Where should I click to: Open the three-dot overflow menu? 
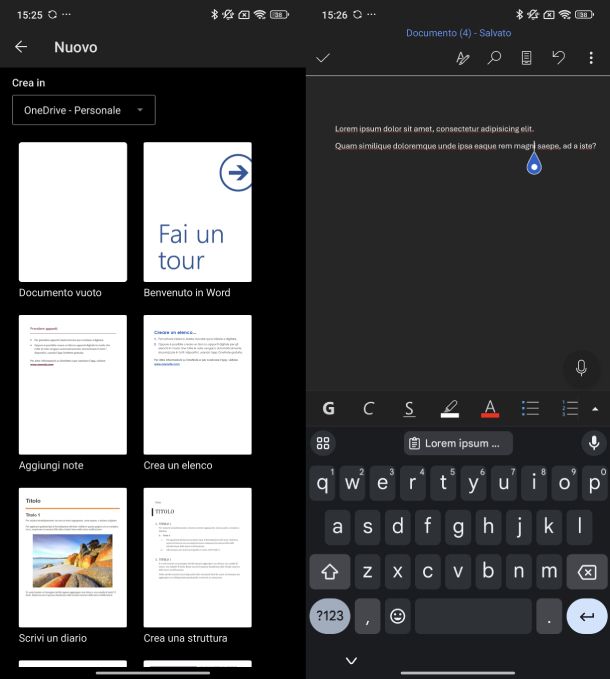pos(591,58)
